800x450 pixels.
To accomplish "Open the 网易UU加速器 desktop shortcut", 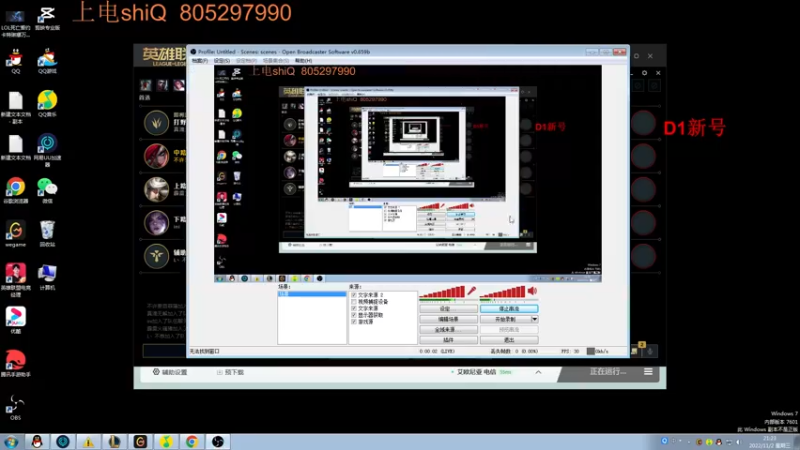I will (x=47, y=151).
